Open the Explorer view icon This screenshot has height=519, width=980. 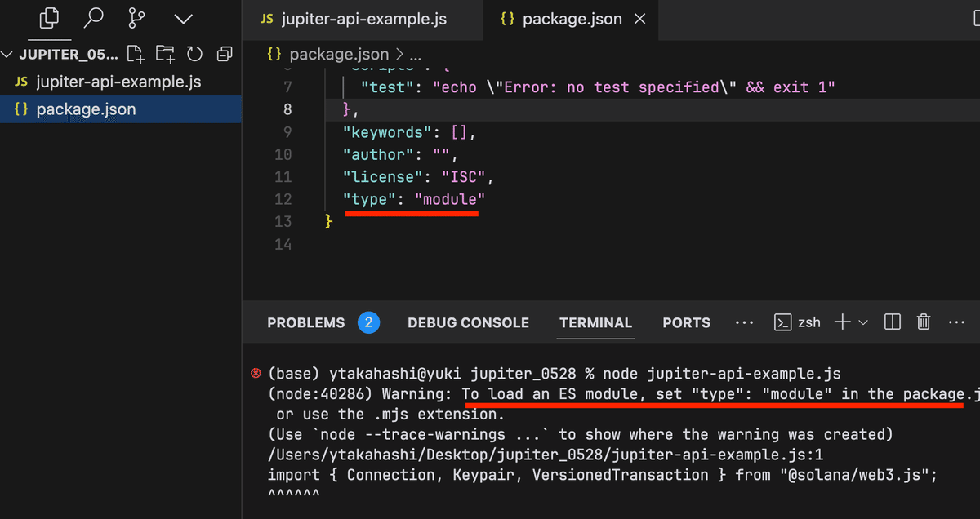tap(50, 17)
